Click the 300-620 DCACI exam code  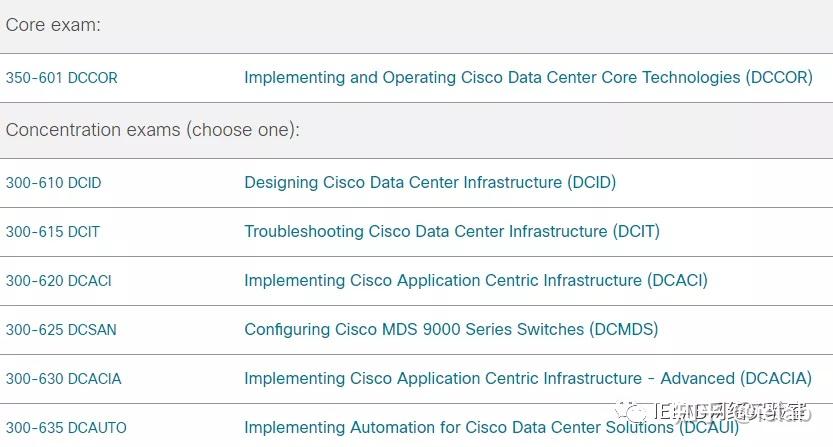click(x=59, y=281)
